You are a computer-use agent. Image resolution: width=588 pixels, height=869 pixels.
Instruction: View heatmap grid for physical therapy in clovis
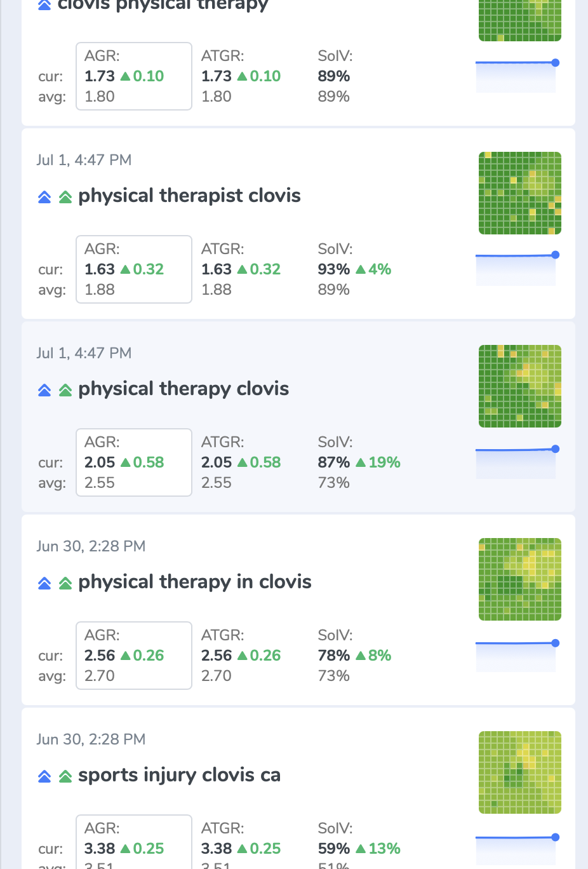pos(520,579)
